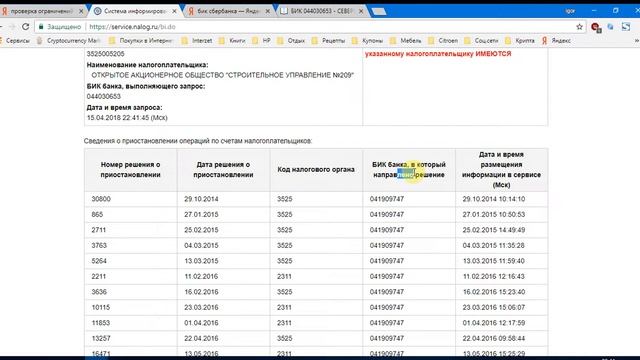Click the blue extension icon beside the red one
This screenshot has width=640, height=360.
(610, 27)
